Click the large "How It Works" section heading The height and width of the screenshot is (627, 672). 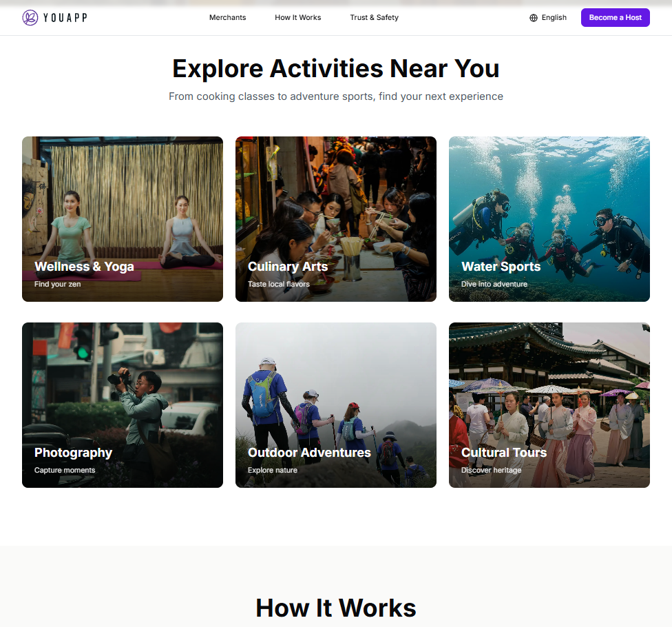pos(336,608)
